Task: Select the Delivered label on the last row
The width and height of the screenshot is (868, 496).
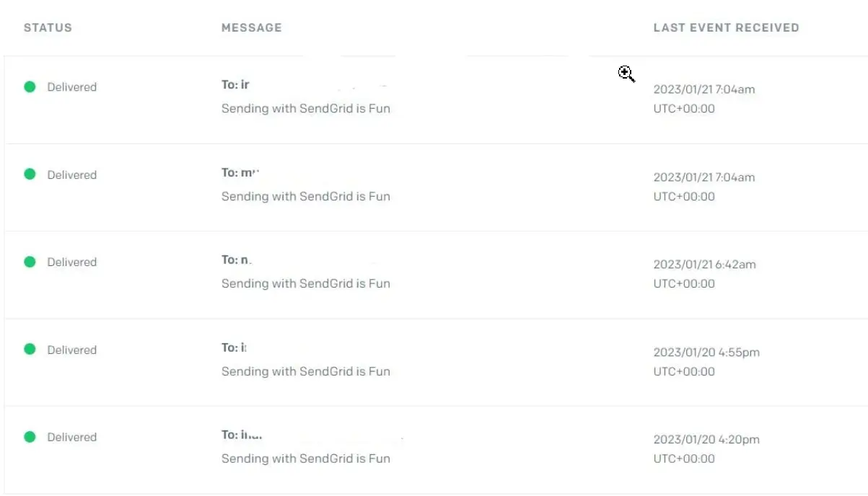Action: 71,437
